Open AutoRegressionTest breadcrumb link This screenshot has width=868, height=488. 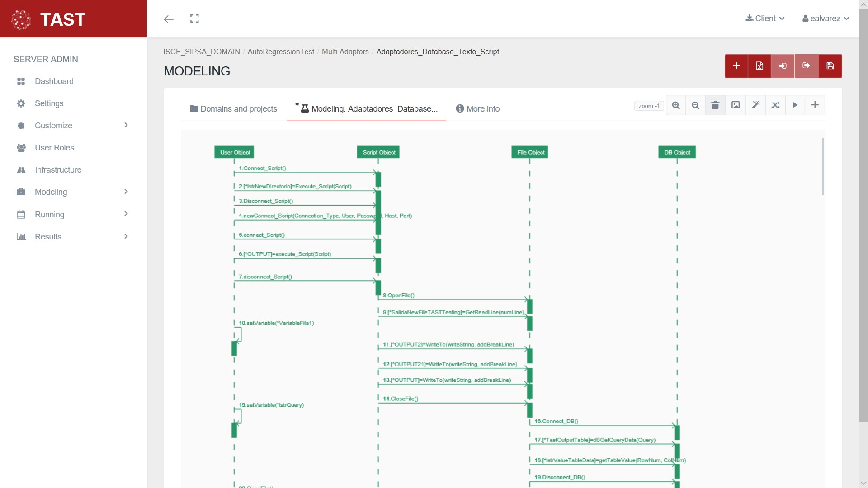pyautogui.click(x=281, y=52)
